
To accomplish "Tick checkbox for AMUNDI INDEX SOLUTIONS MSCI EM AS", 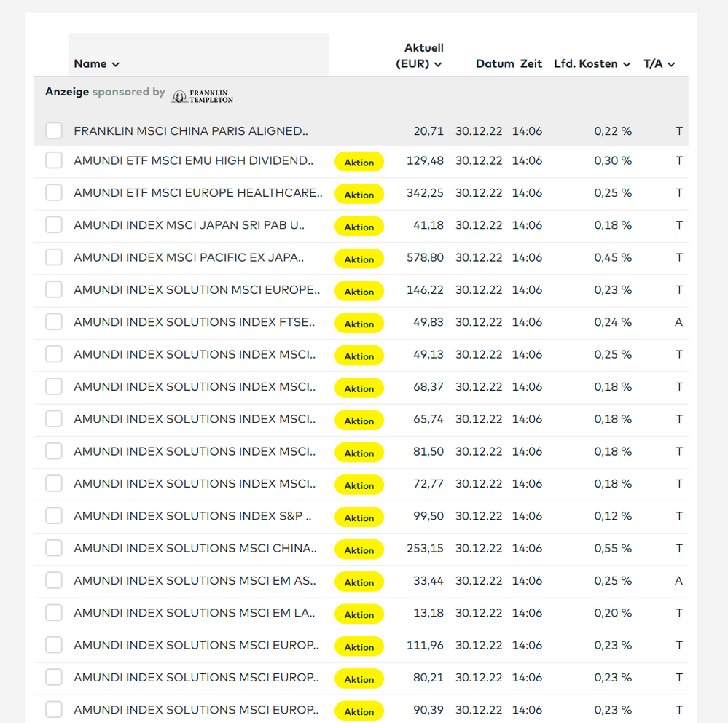I will (x=54, y=580).
